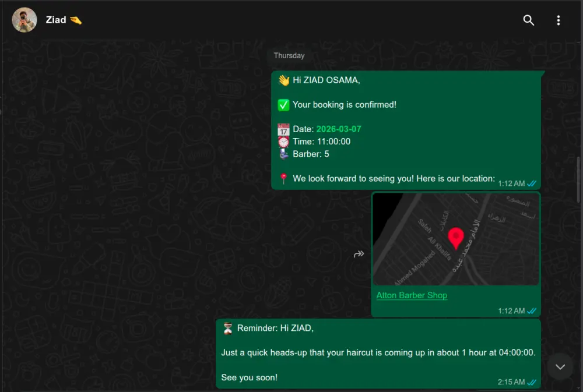Open the map location thumbnail

coord(456,239)
